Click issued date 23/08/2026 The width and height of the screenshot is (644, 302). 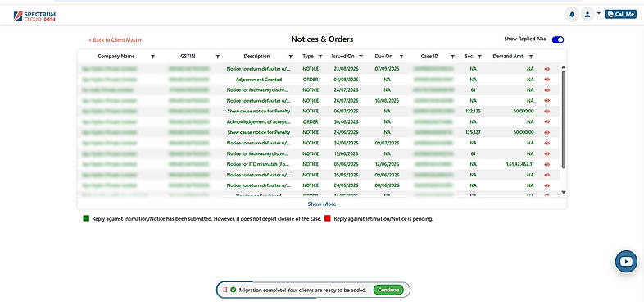pos(347,69)
